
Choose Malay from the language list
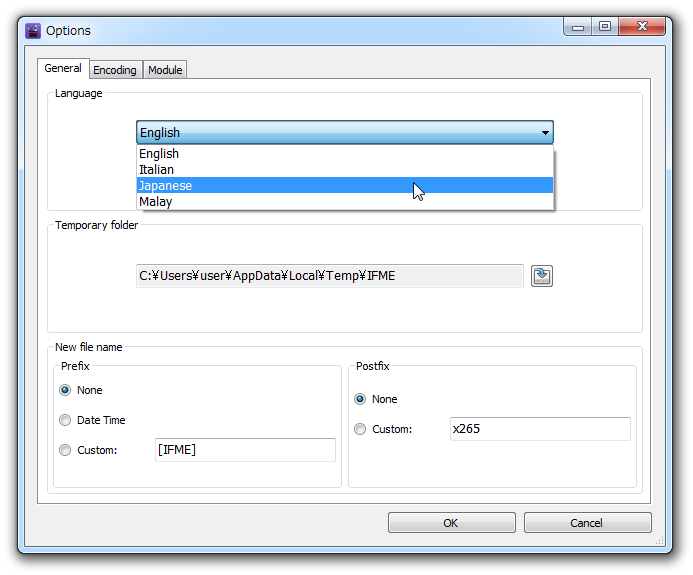pos(345,201)
